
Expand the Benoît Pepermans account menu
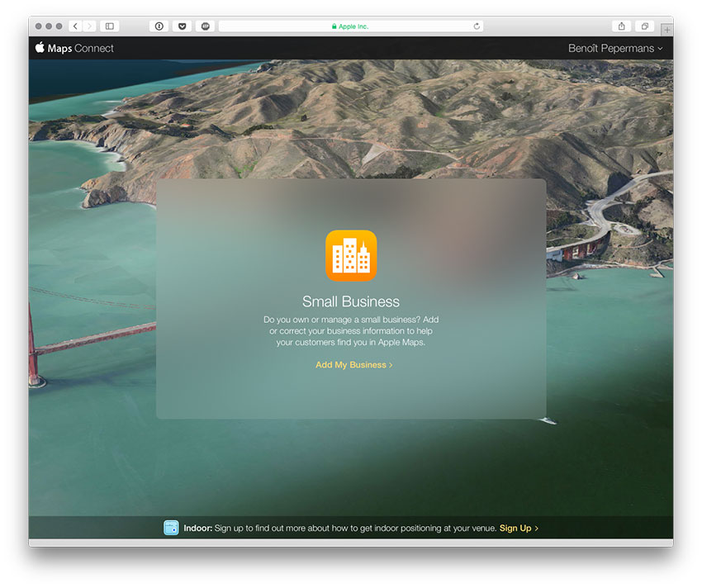tap(615, 49)
